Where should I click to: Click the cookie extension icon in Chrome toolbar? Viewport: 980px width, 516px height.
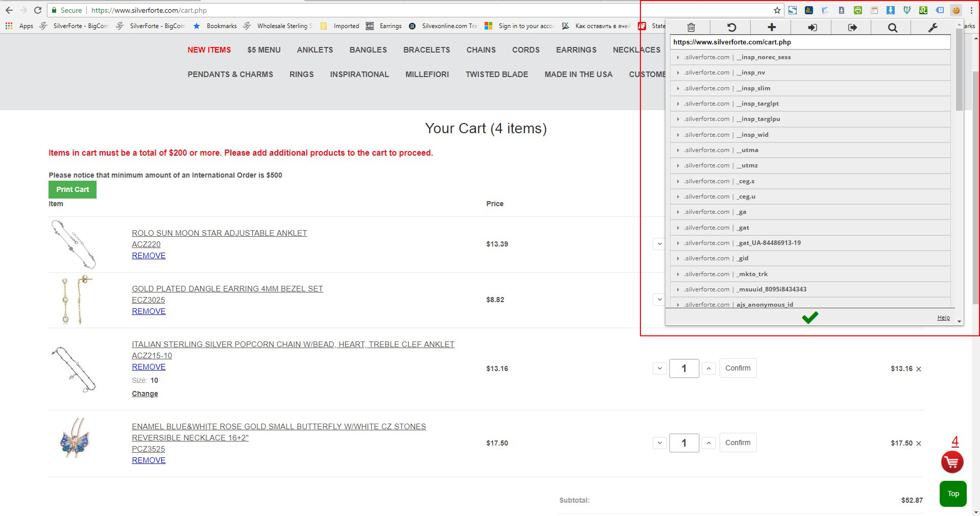click(x=955, y=10)
